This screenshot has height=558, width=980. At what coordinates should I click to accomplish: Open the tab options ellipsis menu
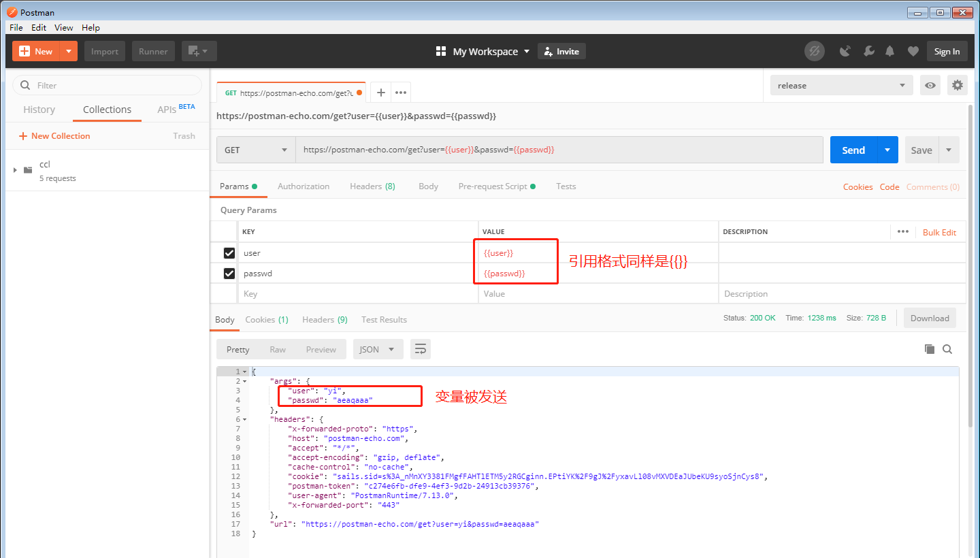(401, 93)
